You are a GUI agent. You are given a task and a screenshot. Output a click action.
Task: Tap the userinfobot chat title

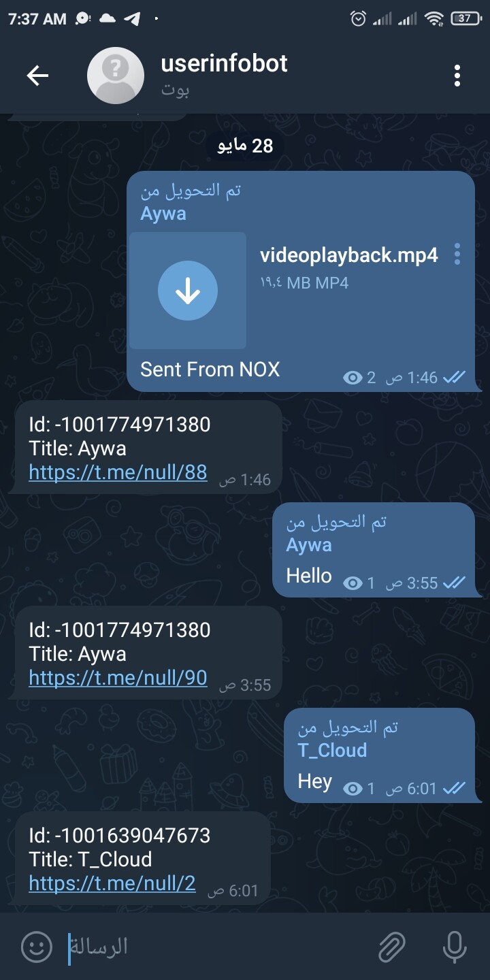click(x=224, y=63)
